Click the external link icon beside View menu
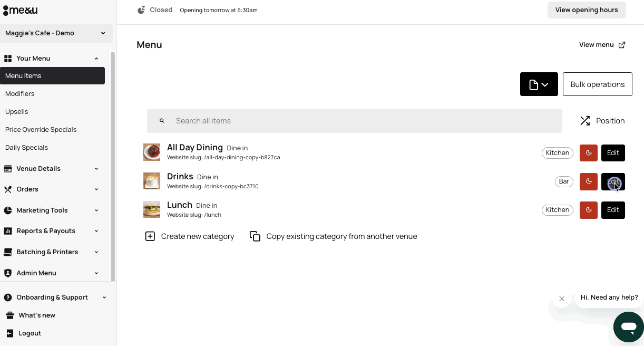This screenshot has height=346, width=644. click(x=622, y=45)
